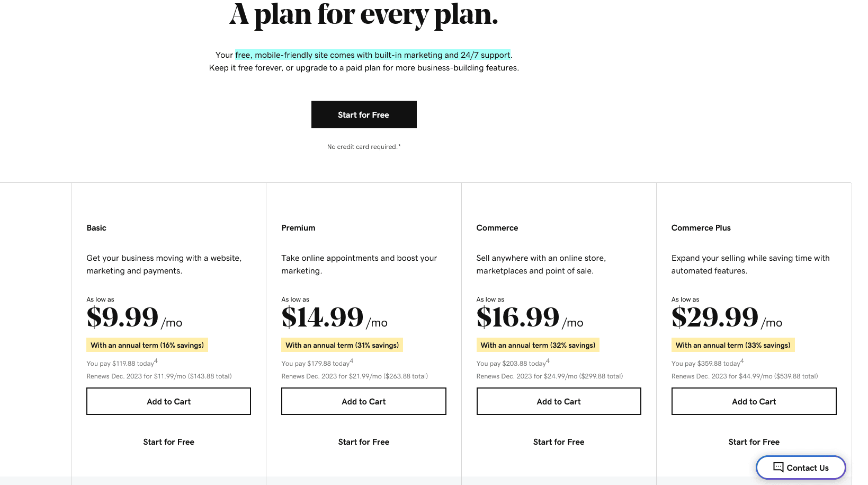
Task: Click the 33% savings annual term badge
Action: point(733,345)
